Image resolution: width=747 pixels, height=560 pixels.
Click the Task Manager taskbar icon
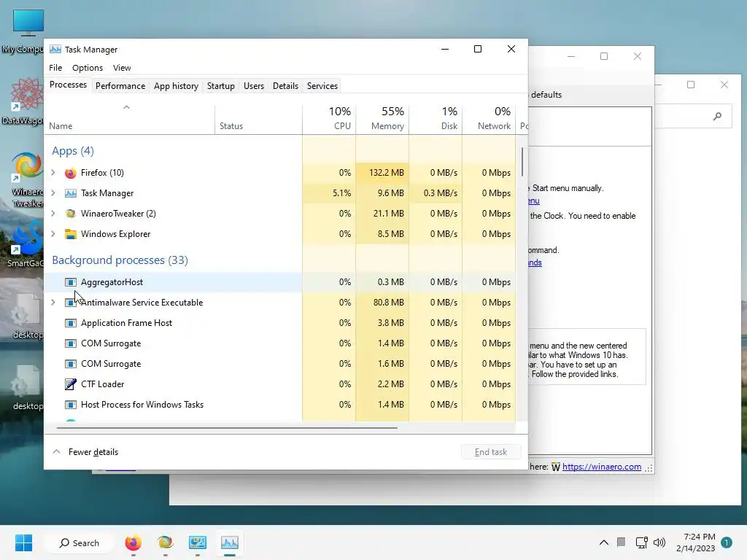click(x=230, y=542)
